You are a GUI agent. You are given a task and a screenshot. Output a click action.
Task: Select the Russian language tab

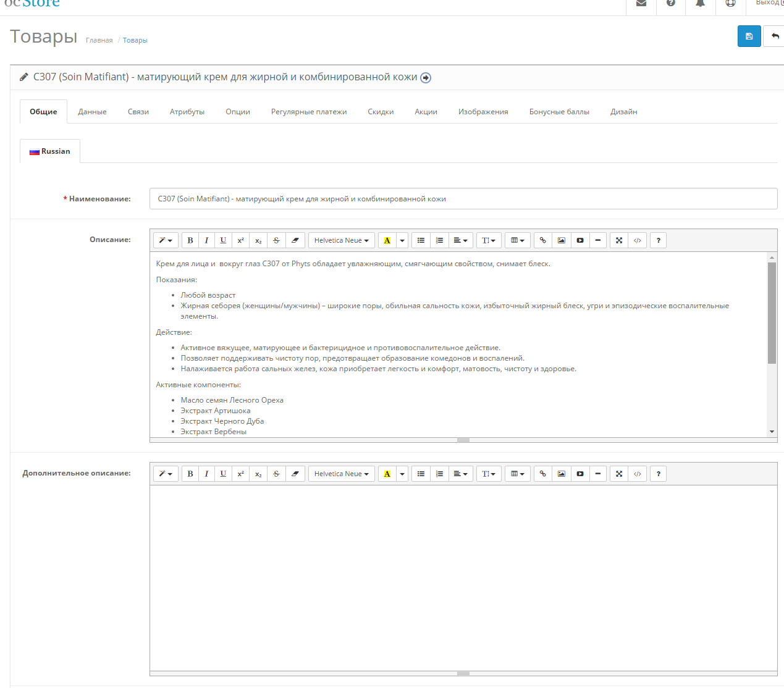50,151
